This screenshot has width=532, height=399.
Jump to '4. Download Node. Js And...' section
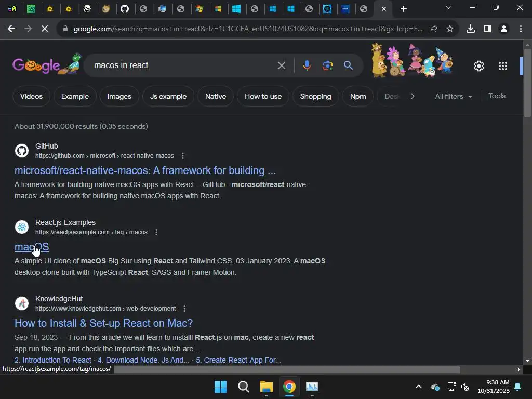[x=143, y=360]
